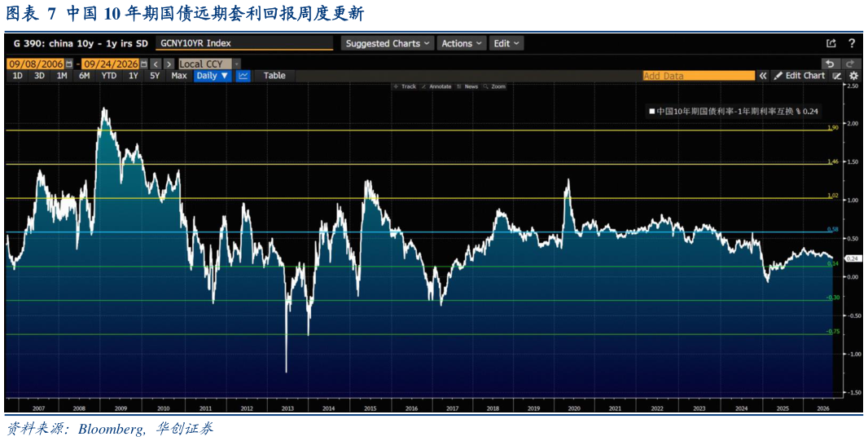
Task: Click the undo arrow icon
Action: pyautogui.click(x=830, y=64)
